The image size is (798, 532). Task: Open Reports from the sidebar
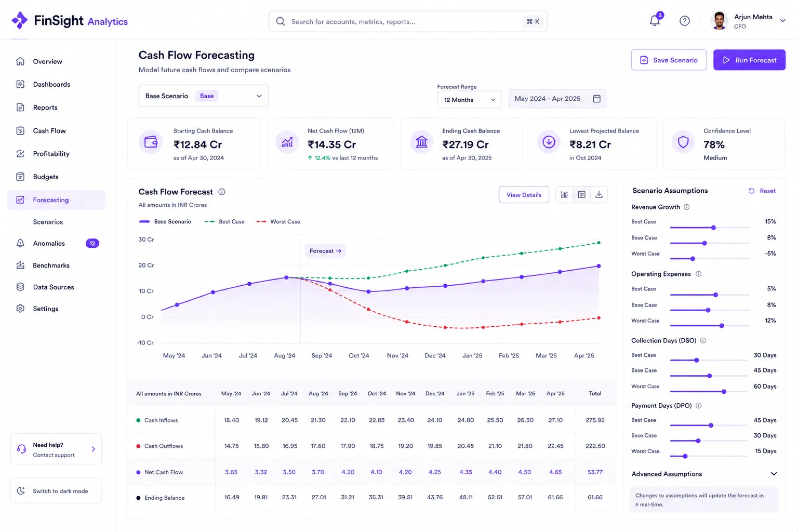coord(56,108)
